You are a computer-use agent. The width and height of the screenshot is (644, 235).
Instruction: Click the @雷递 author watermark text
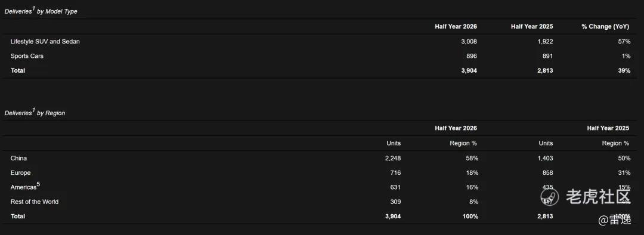click(x=615, y=220)
